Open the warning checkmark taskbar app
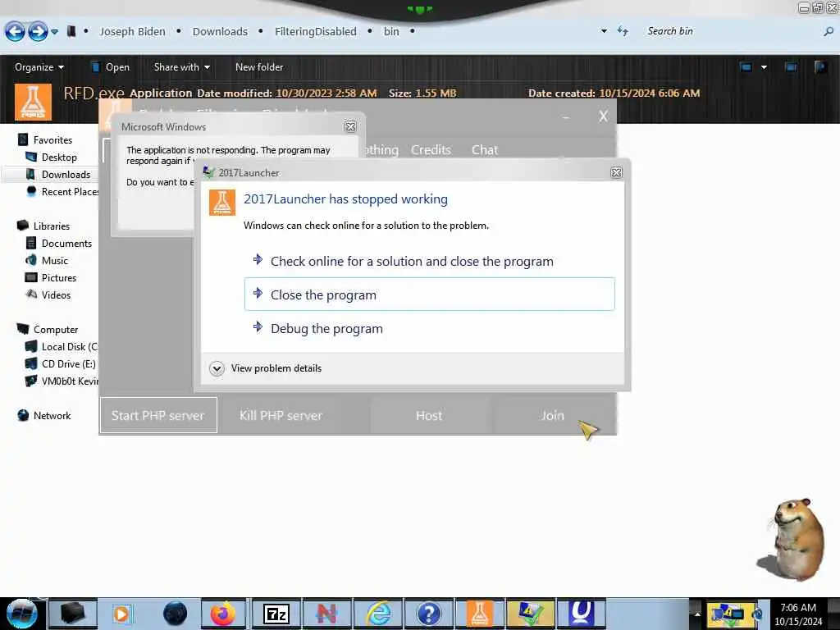This screenshot has height=630, width=840. pyautogui.click(x=530, y=614)
